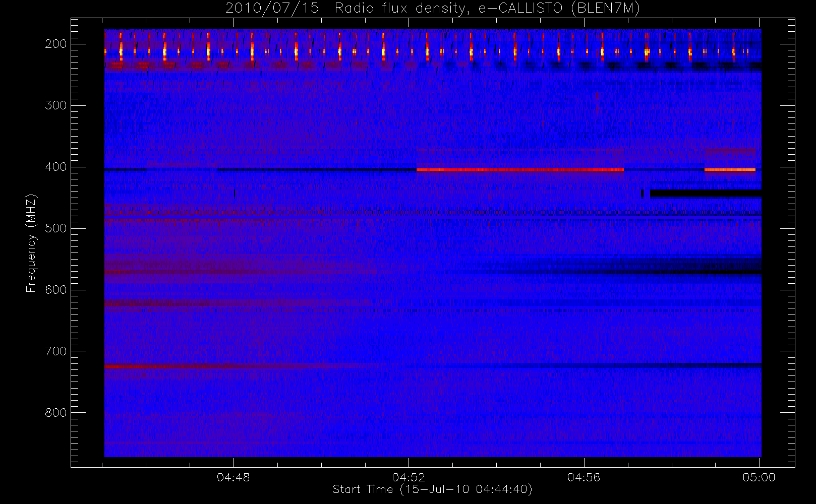Click the black data gap bar near 440 MHz
The image size is (816, 504).
[706, 194]
